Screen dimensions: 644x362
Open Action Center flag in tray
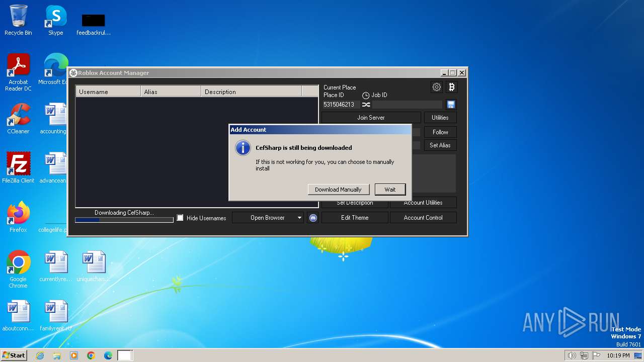coord(596,355)
